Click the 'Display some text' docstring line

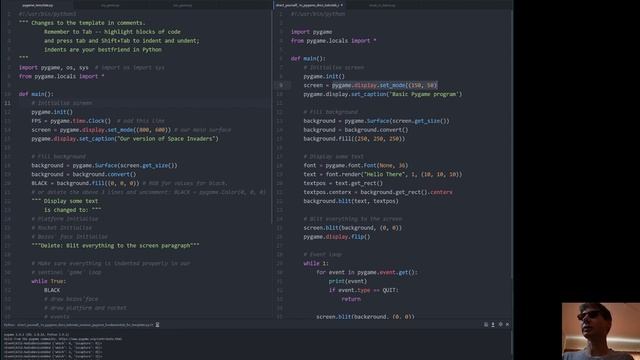click(x=64, y=201)
